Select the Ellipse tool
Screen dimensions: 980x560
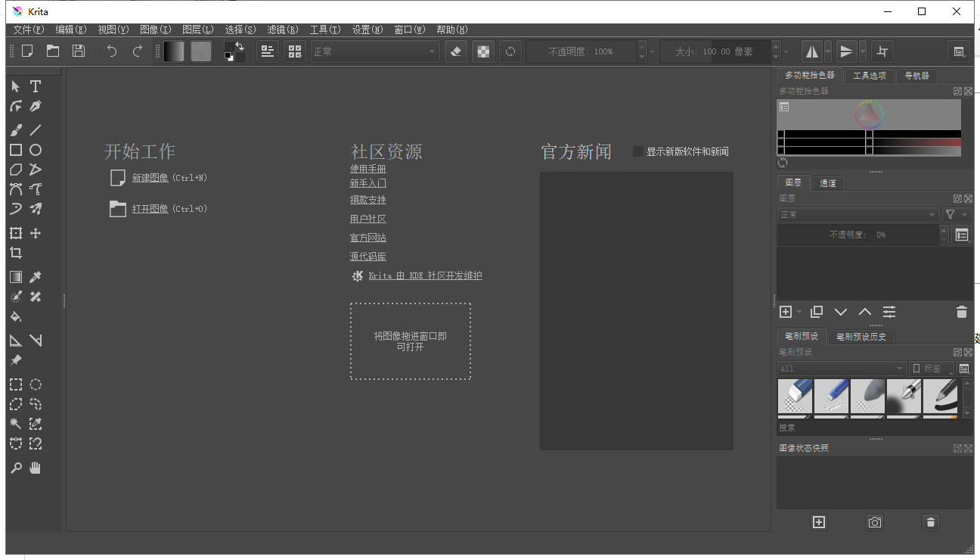pos(36,150)
